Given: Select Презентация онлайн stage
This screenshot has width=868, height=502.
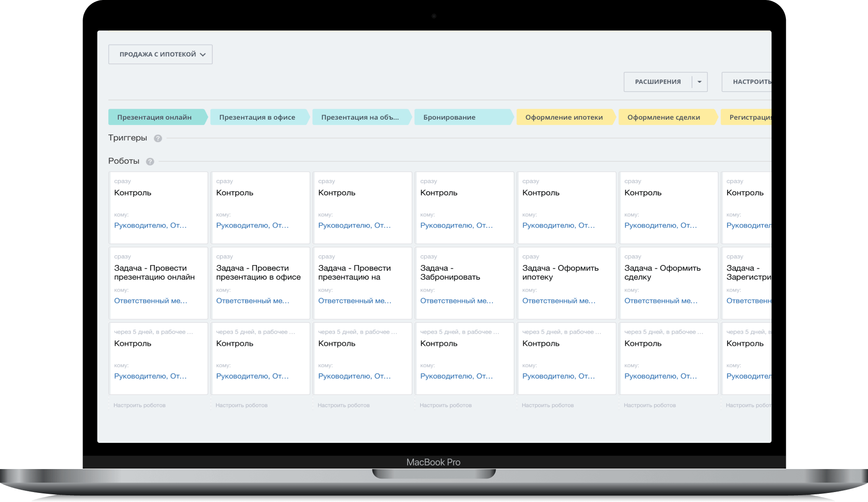Looking at the screenshot, I should [x=154, y=117].
